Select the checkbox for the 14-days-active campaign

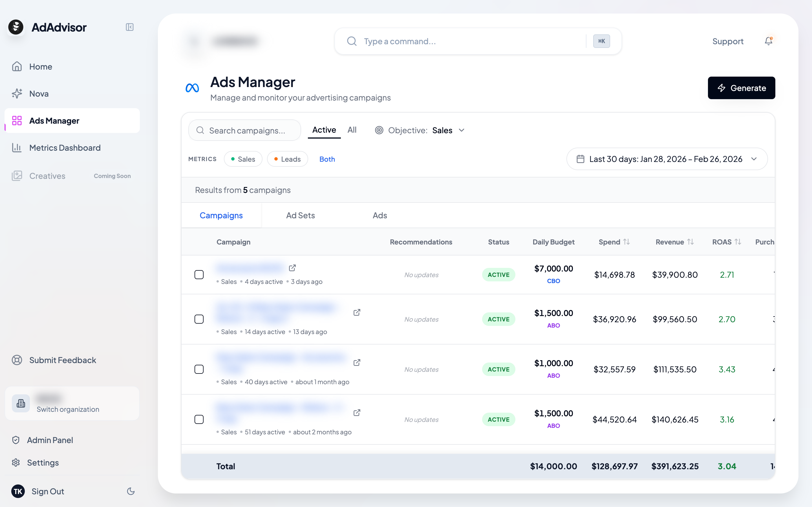point(199,319)
